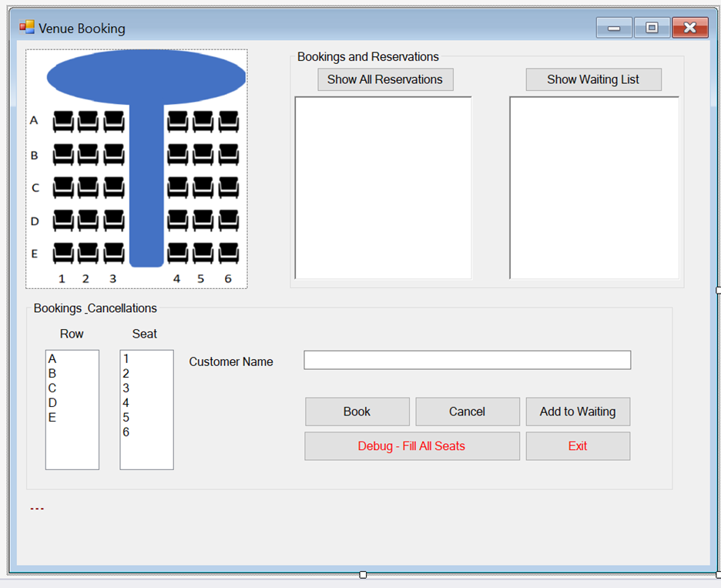Choose seat number 5 in the Seat list
The height and width of the screenshot is (588, 721).
tap(127, 417)
